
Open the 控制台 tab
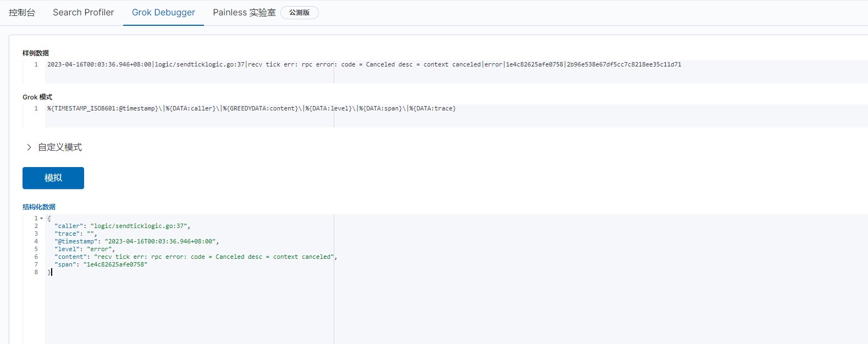pyautogui.click(x=22, y=13)
